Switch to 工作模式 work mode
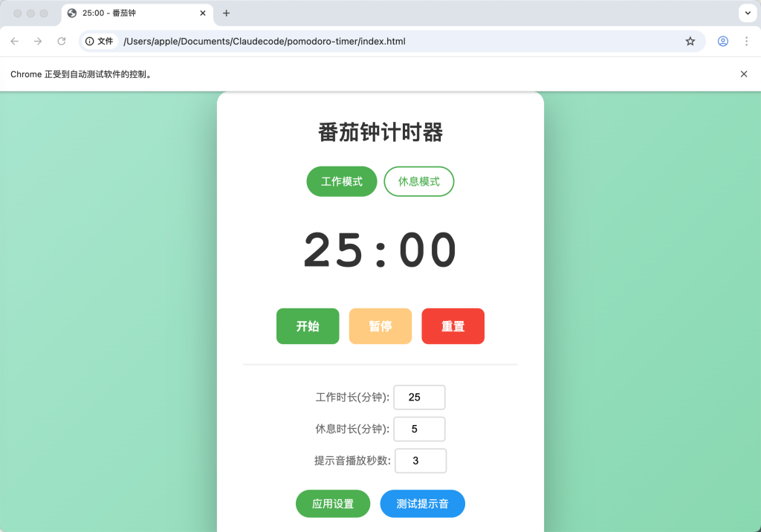The width and height of the screenshot is (761, 532). [342, 181]
